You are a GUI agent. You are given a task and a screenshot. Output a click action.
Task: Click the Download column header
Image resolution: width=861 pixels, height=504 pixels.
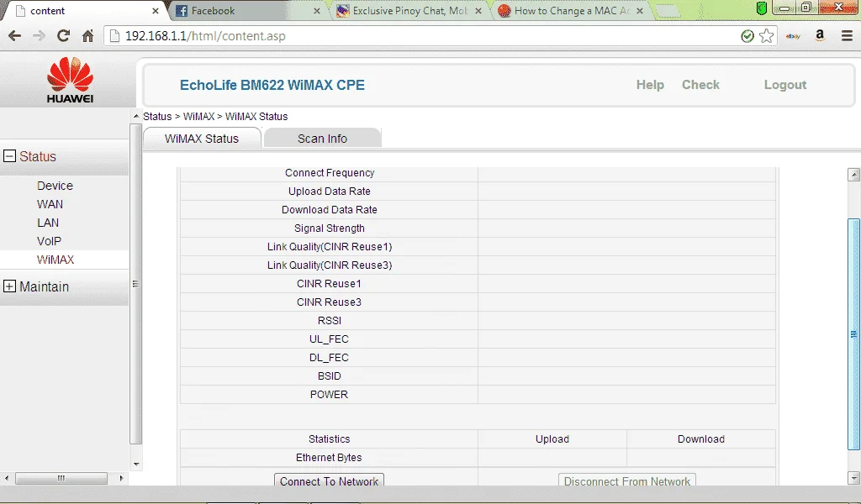tap(701, 439)
